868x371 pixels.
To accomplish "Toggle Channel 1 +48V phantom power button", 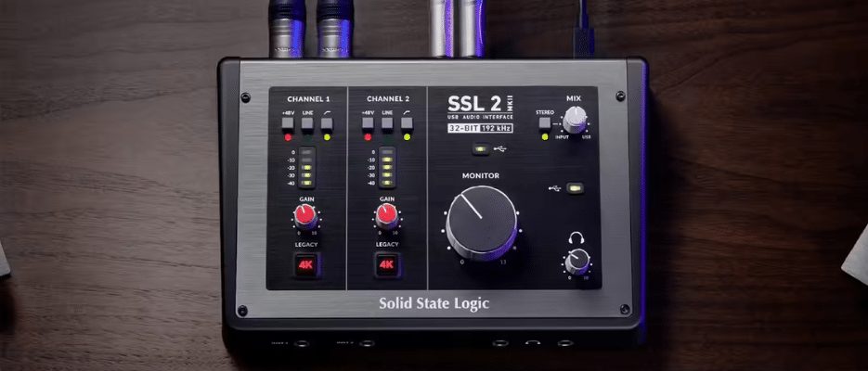I will (287, 123).
